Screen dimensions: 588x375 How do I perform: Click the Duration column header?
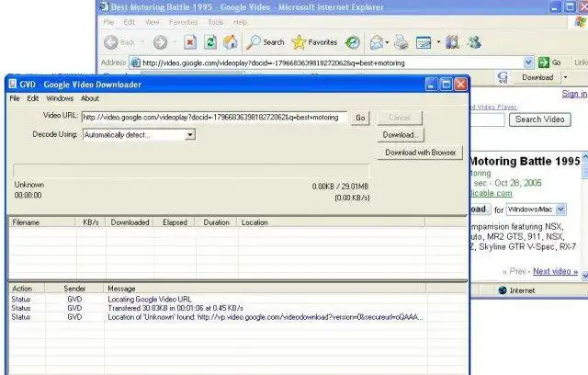pyautogui.click(x=217, y=222)
